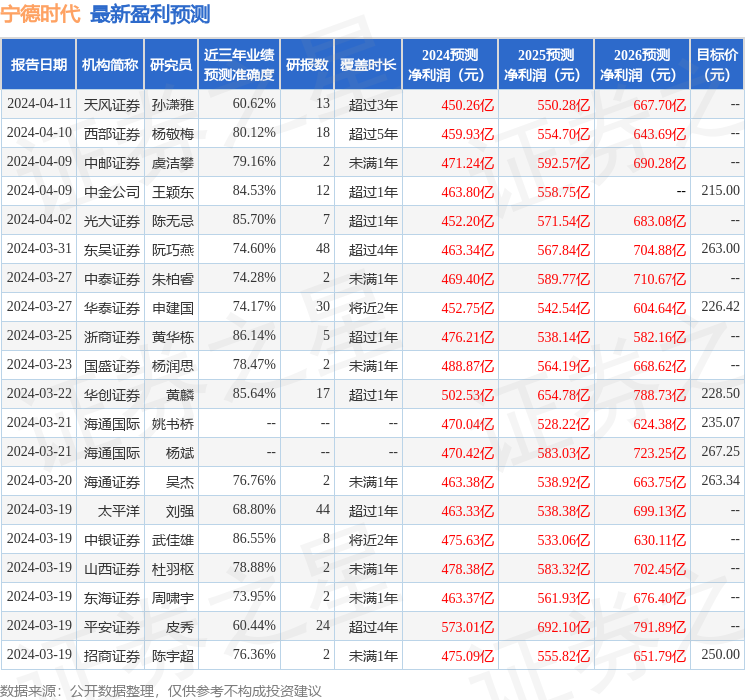Click analyst name 孙潇雅
745x700 pixels.
click(x=172, y=105)
